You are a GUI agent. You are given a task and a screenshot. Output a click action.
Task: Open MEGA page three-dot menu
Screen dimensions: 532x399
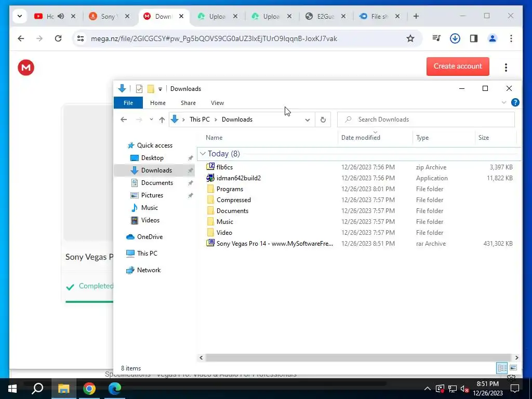click(506, 67)
